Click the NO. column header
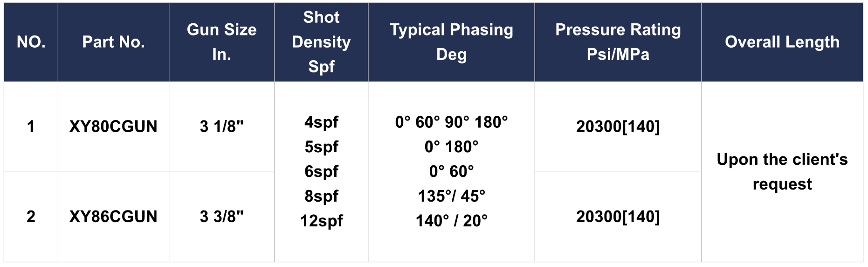 click(31, 42)
